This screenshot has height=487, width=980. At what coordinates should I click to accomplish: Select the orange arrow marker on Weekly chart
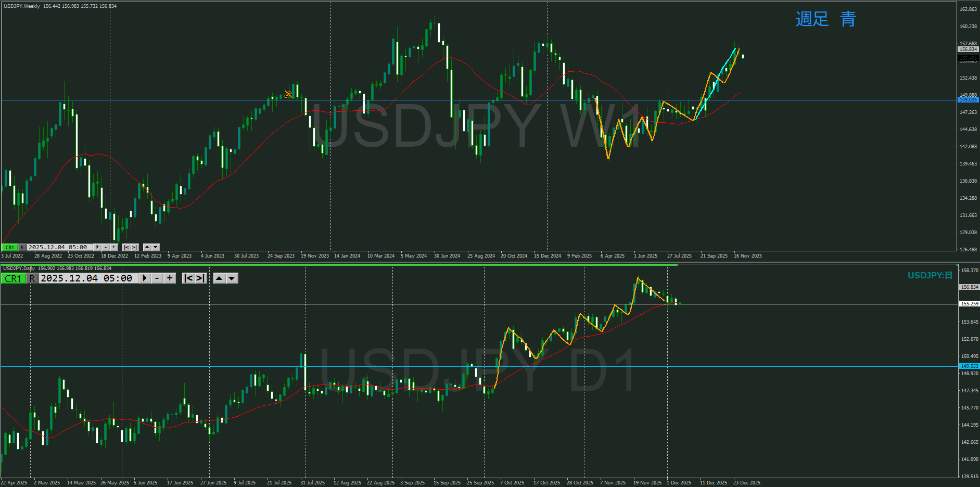(x=288, y=94)
